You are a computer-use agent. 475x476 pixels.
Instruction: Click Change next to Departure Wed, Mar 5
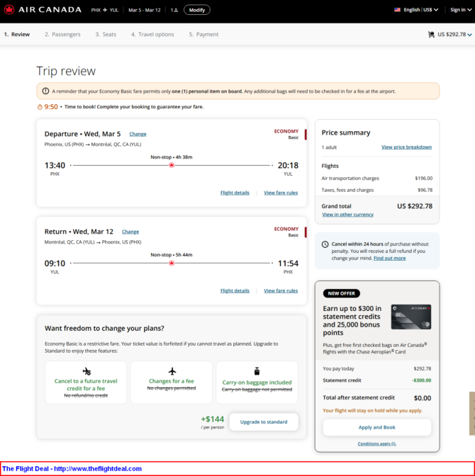(138, 134)
